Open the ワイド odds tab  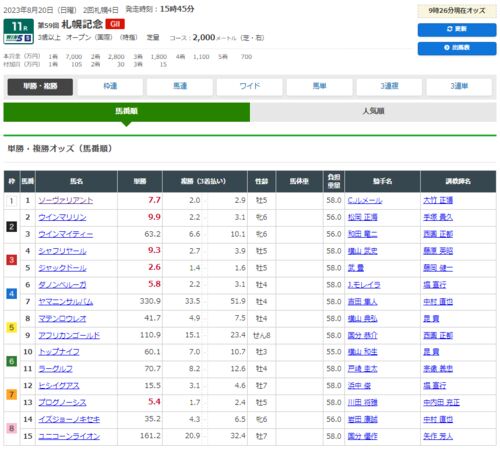pos(250,87)
